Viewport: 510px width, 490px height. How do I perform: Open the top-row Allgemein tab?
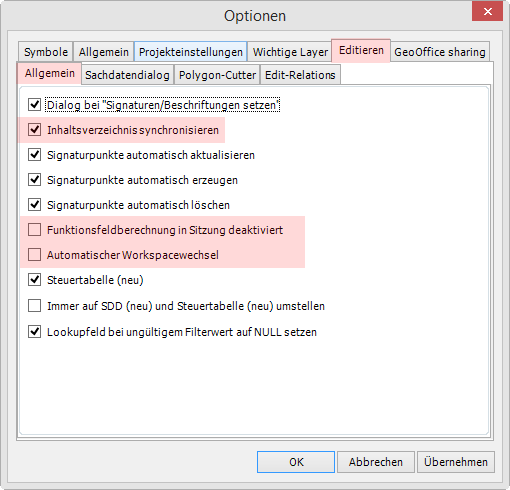pos(104,52)
